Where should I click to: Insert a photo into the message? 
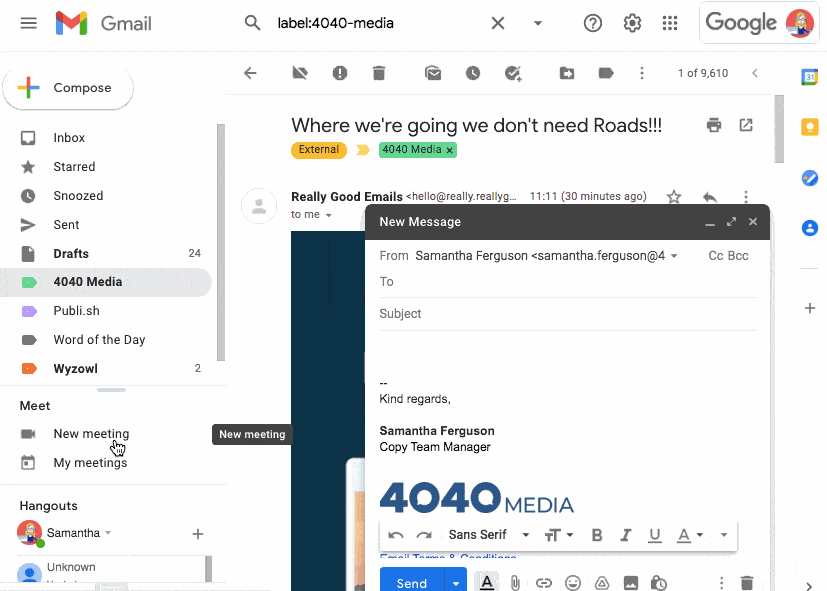coord(630,582)
